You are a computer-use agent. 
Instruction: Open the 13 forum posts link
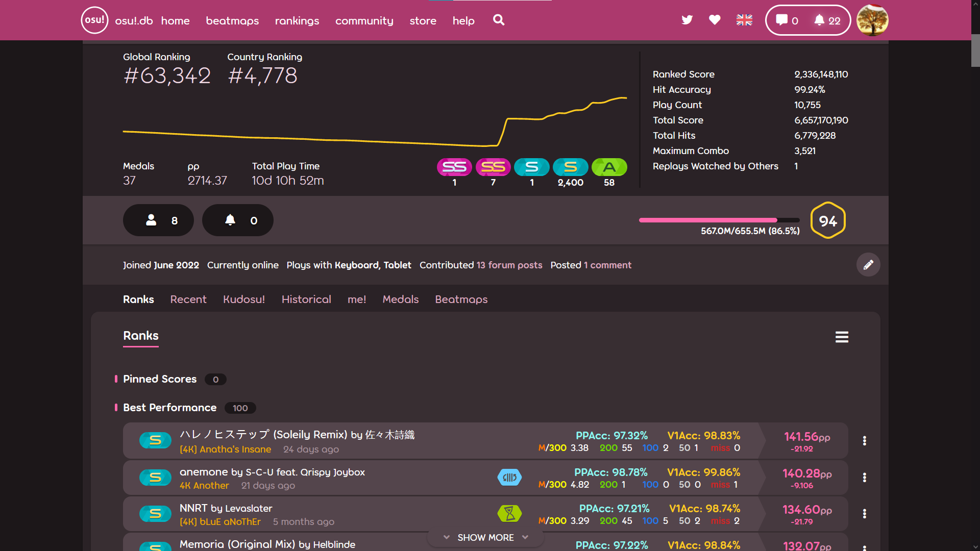(509, 265)
